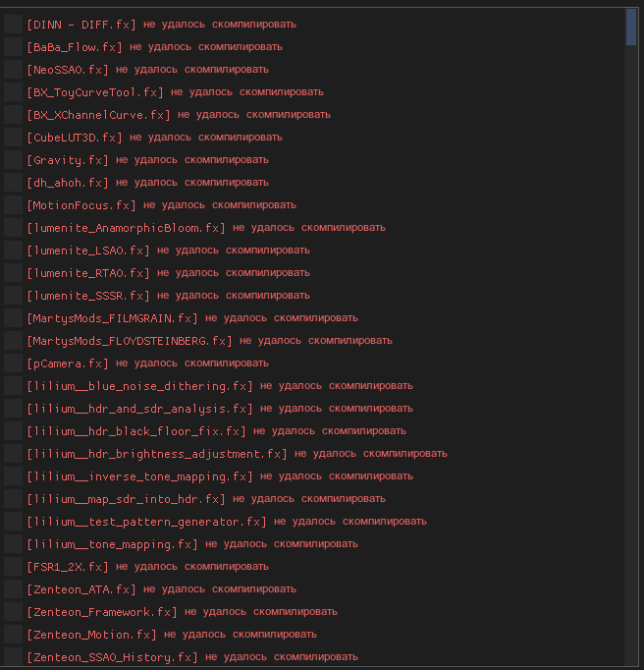The height and width of the screenshot is (670, 644).
Task: Select [lilium__hdr_brightness_adjustment.fx] text
Action: click(x=237, y=454)
